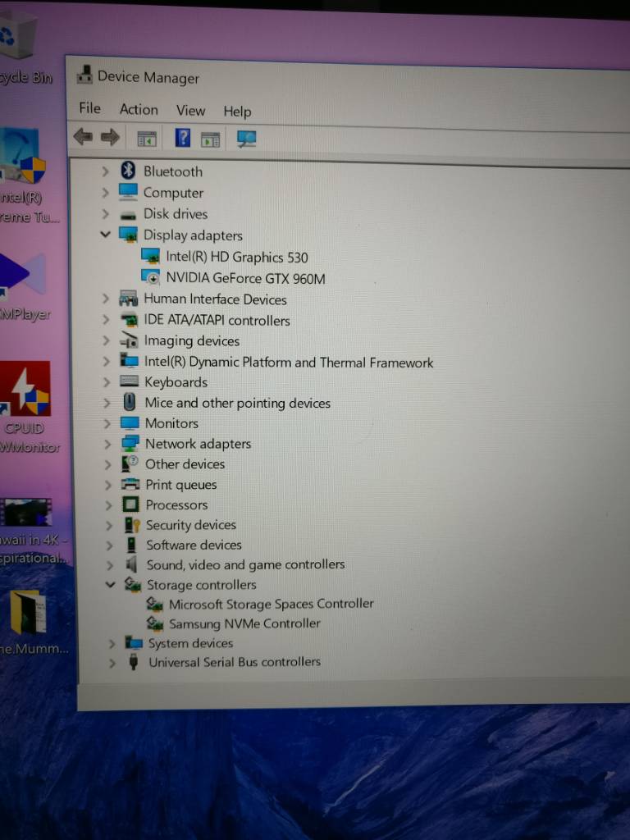Click the Intel HD Graphics 530 icon

click(x=151, y=256)
